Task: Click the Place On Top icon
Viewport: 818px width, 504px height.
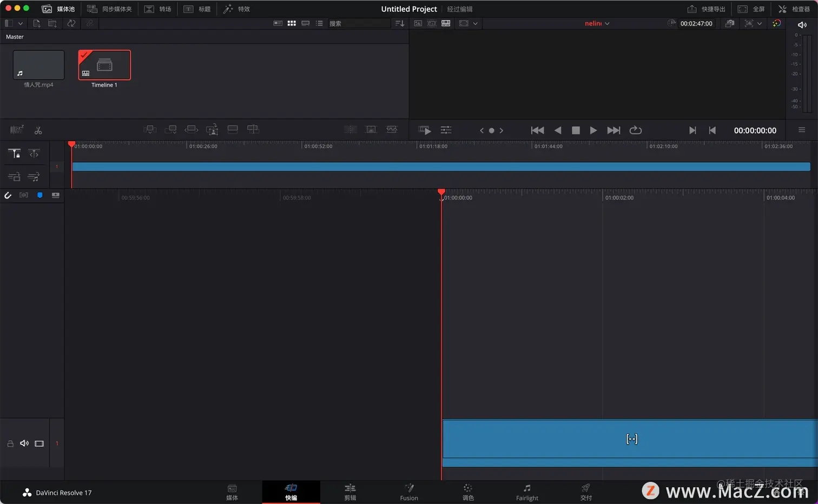Action: point(233,130)
